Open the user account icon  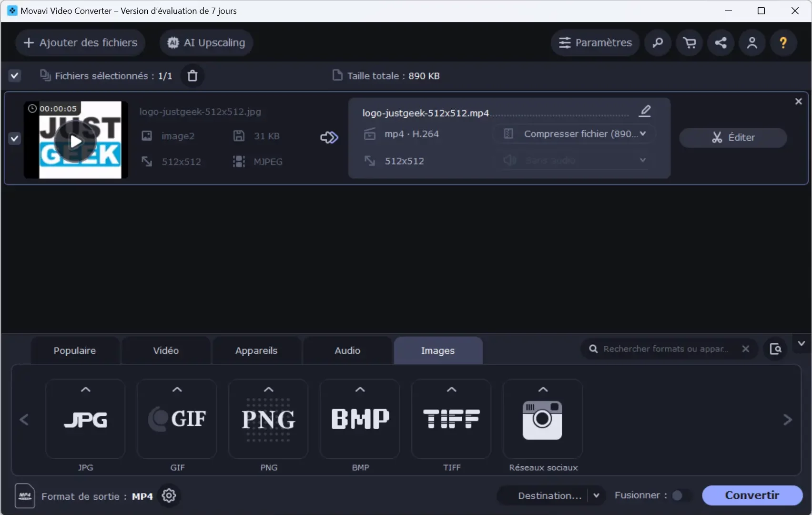click(752, 42)
